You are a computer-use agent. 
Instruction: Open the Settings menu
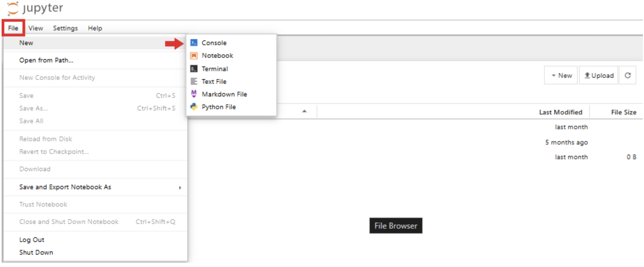tap(65, 28)
